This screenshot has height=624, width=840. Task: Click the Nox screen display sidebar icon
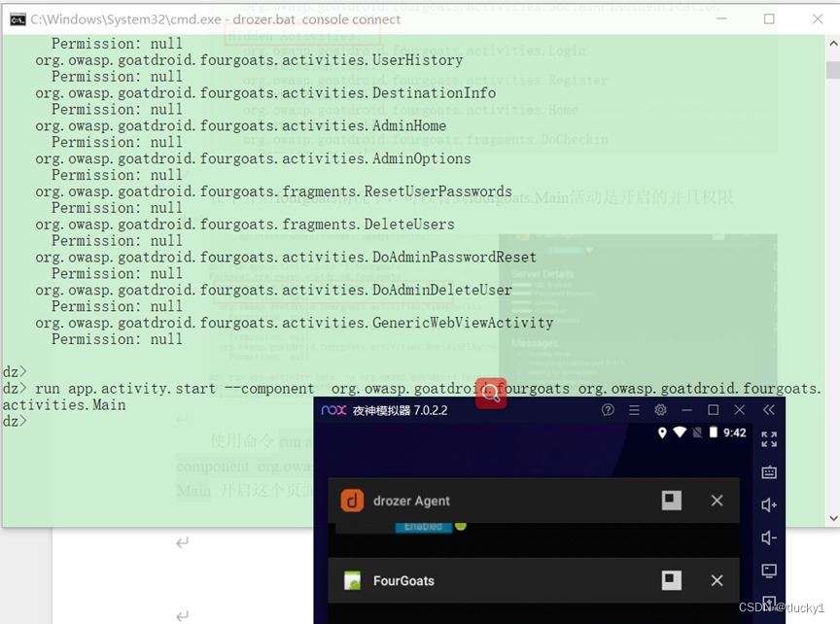click(x=769, y=571)
